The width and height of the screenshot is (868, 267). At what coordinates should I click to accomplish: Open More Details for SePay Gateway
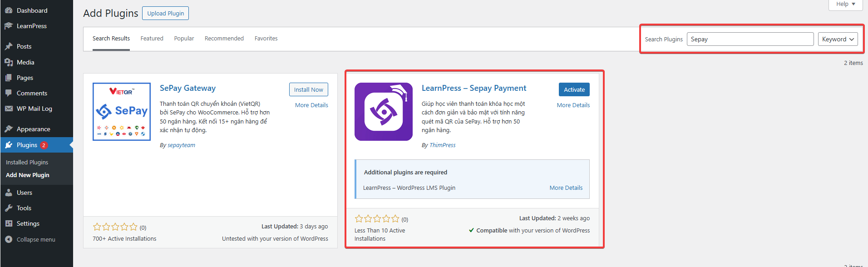(x=311, y=105)
